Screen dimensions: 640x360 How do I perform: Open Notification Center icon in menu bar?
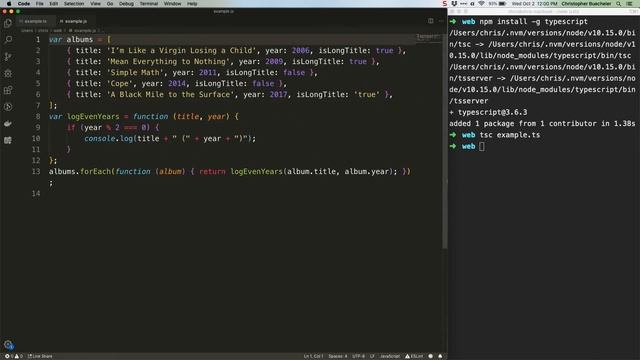(x=630, y=4)
